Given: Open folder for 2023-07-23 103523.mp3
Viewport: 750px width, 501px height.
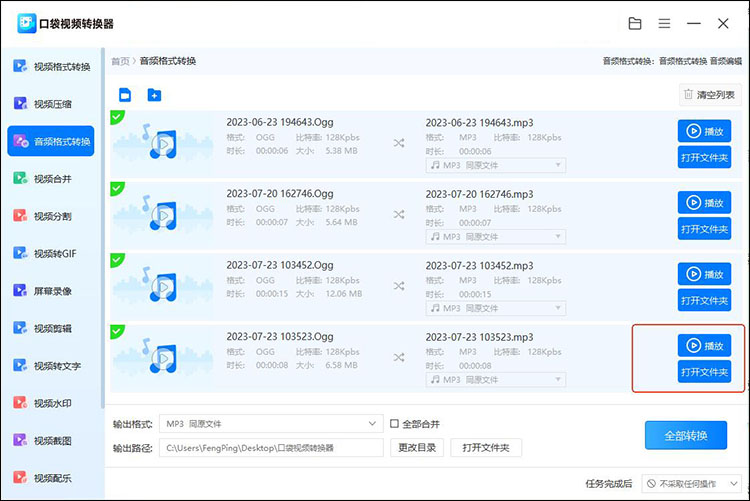Looking at the screenshot, I should [704, 372].
